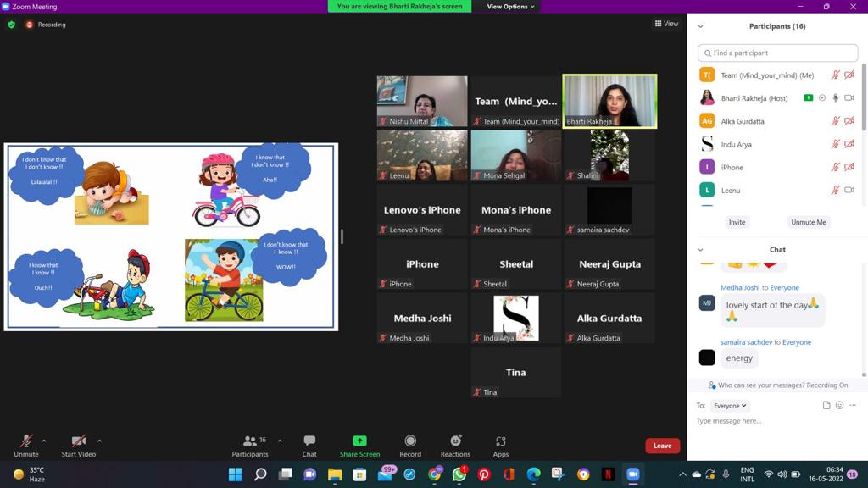Click the Invite button
The height and width of the screenshot is (488, 868).
point(737,222)
